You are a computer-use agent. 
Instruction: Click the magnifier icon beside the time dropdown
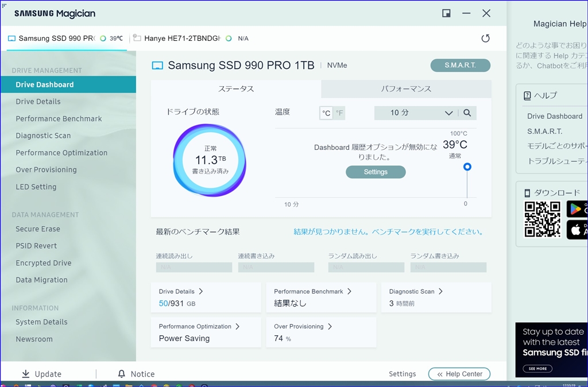pos(467,113)
